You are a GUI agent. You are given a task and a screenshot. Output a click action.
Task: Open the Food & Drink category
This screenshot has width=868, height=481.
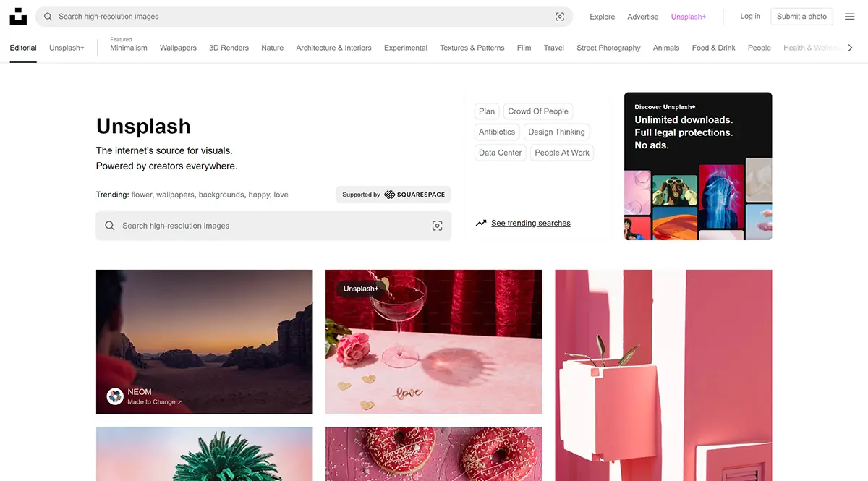point(713,48)
